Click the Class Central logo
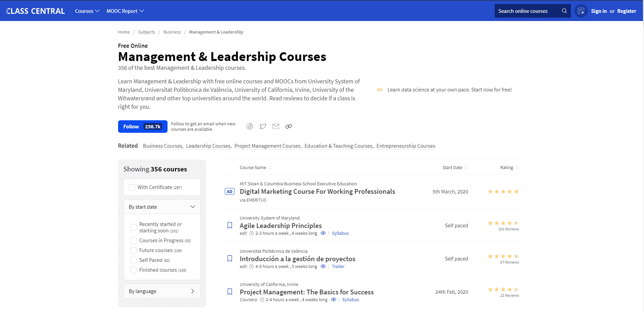Screen dimensions: 644x312 pyautogui.click(x=36, y=11)
